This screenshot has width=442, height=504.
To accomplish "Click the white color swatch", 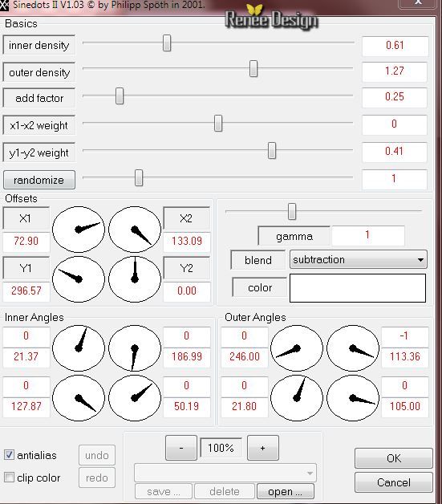I will click(x=358, y=288).
